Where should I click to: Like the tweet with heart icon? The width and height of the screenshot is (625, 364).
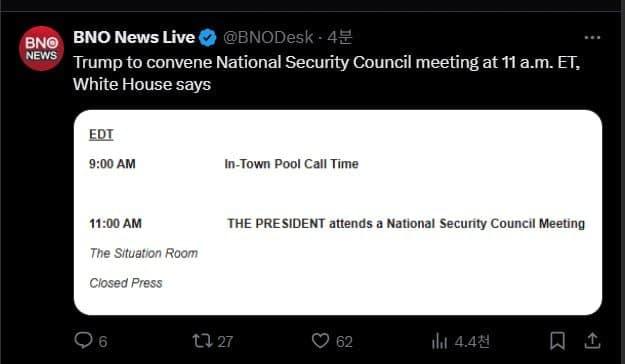coord(320,341)
